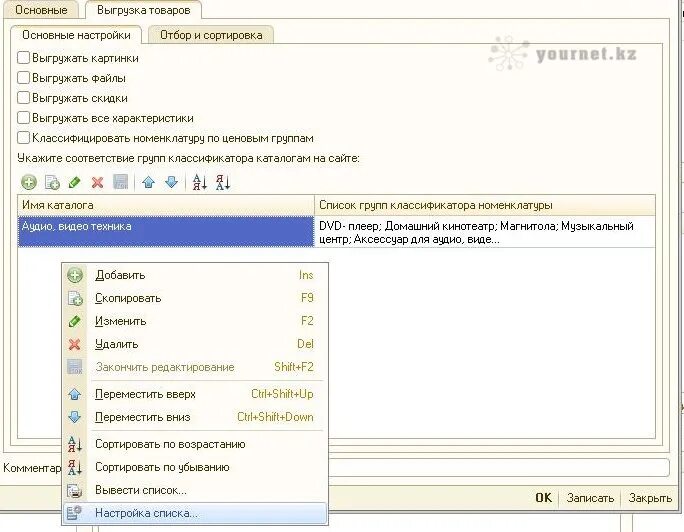This screenshot has height=532, width=684.
Task: Check Выгружать все характеристики option
Action: point(23,118)
